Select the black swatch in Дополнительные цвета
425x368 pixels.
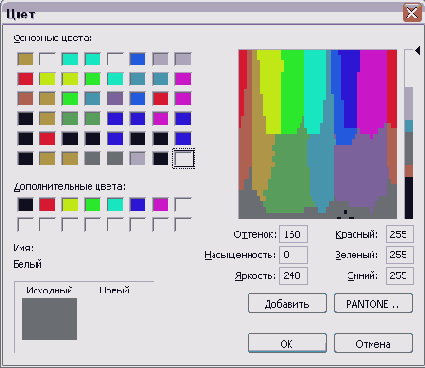(x=25, y=205)
